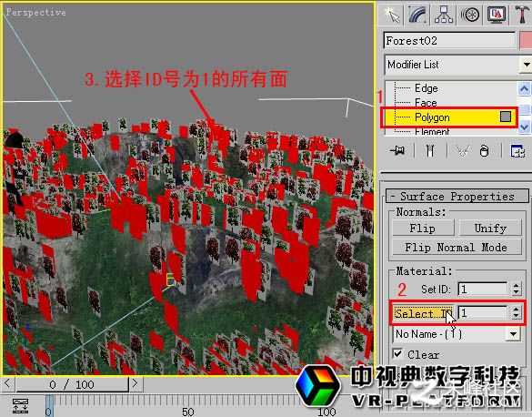This screenshot has width=532, height=417.
Task: Click the Select ID button
Action: pyautogui.click(x=423, y=313)
